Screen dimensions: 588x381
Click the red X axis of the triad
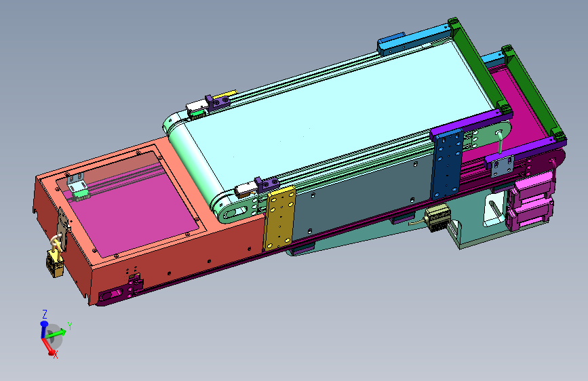click(48, 347)
